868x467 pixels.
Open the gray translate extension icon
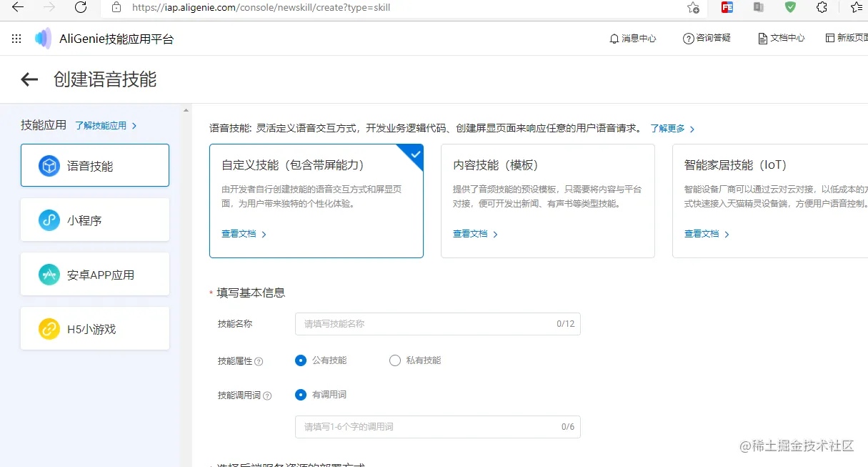759,7
